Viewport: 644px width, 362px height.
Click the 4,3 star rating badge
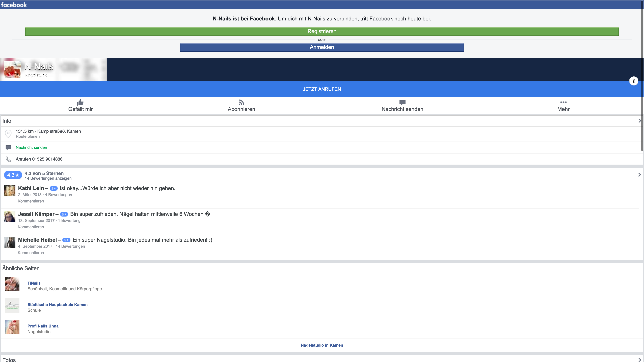pos(13,175)
